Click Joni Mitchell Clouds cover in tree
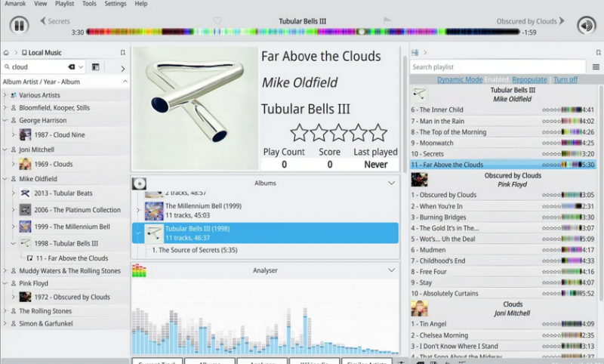The width and height of the screenshot is (604, 364). pos(25,164)
